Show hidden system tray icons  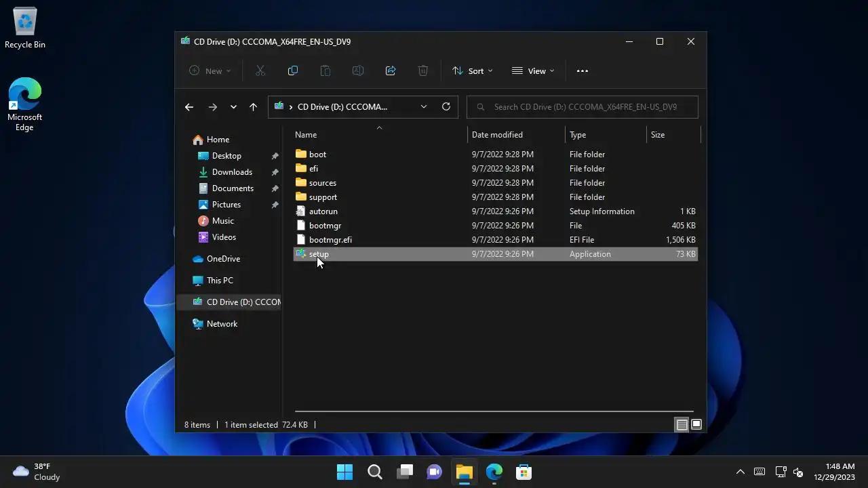[741, 472]
